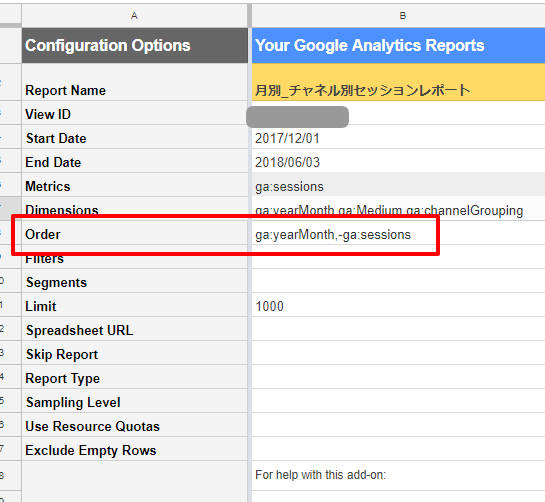Select the Exclude Empty Rows label cell
The height and width of the screenshot is (502, 545).
click(x=135, y=449)
